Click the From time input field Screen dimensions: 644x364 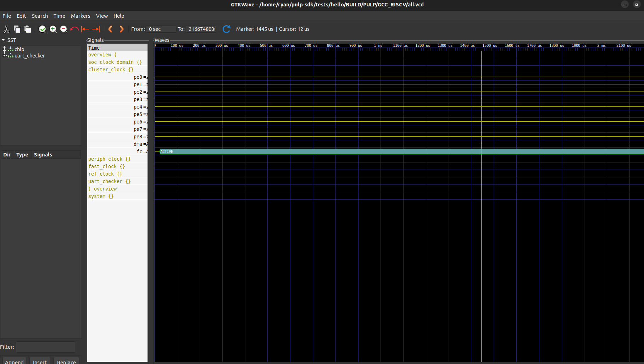point(161,29)
